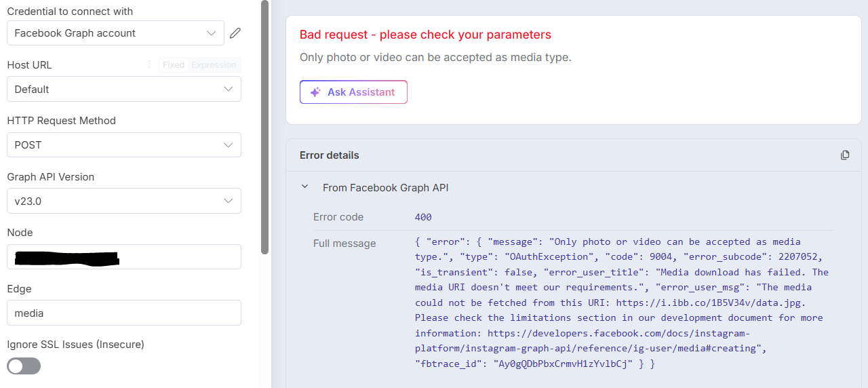Open the HTTP Request Method POST dropdown
Screen dimensions: 868x388
(x=124, y=144)
